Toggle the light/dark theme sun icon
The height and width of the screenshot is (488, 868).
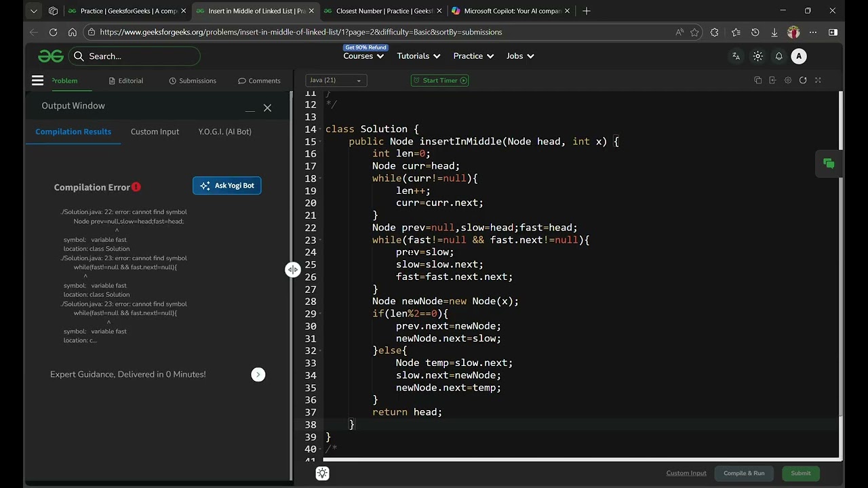(x=758, y=56)
